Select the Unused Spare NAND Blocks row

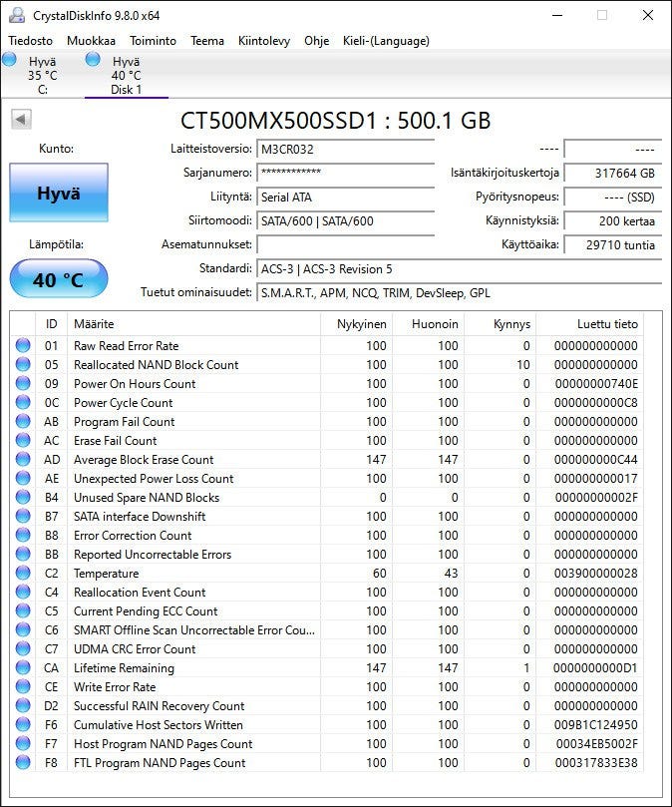147,498
